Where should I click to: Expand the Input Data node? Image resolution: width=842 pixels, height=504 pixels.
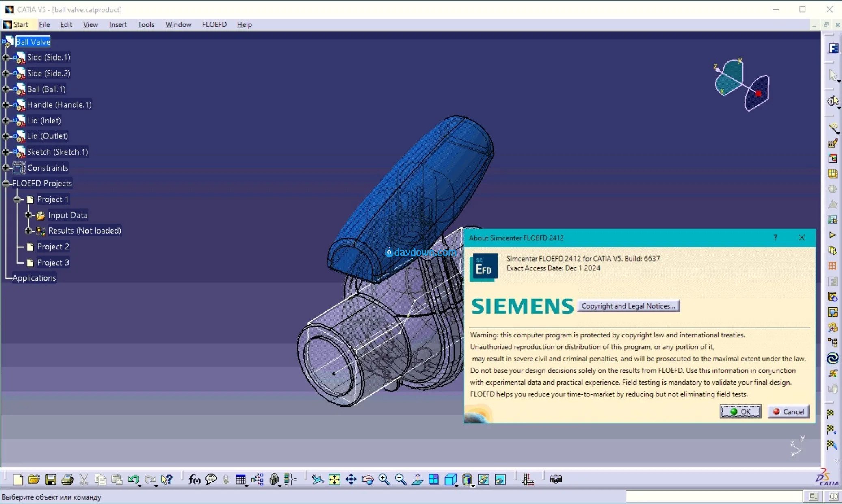(28, 215)
